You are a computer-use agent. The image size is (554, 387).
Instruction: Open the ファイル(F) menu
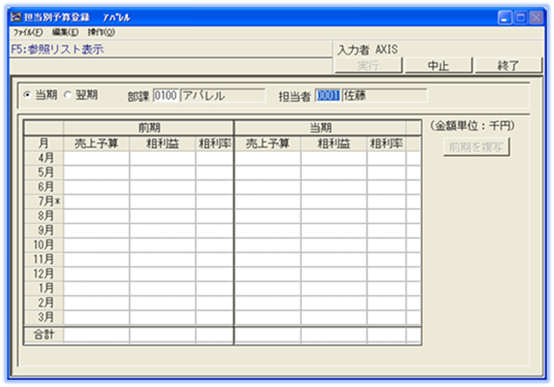click(28, 33)
